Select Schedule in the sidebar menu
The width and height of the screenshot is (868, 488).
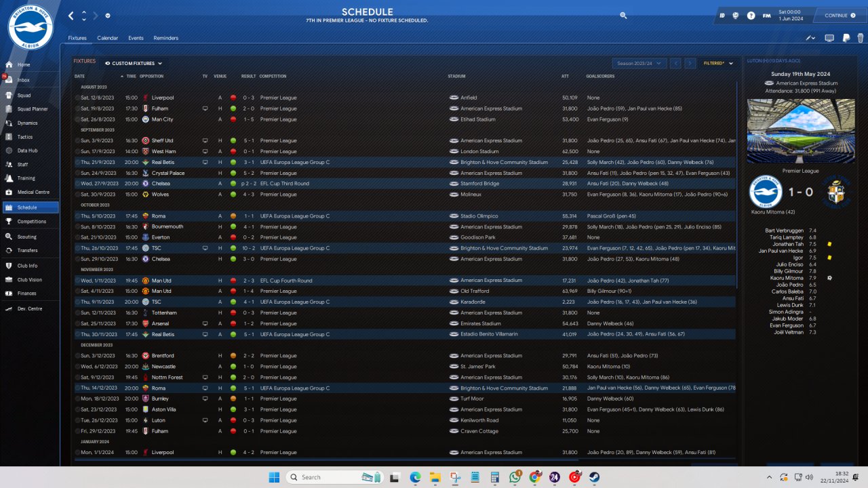pos(31,207)
